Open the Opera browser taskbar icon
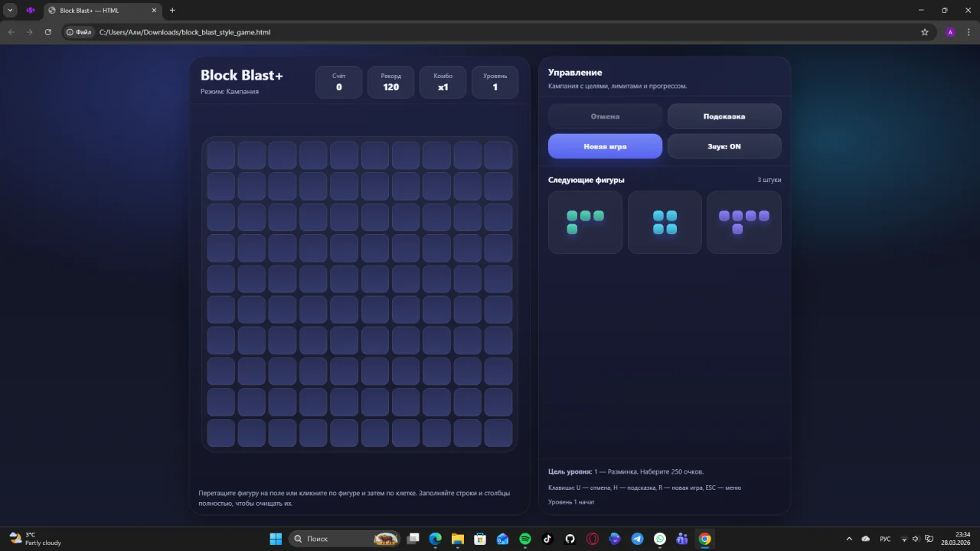This screenshot has width=980, height=551. 593,539
